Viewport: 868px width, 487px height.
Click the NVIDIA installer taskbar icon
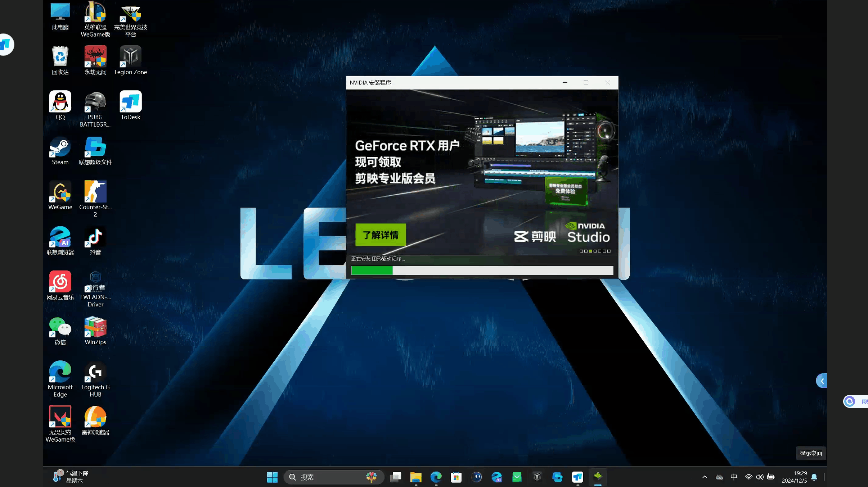click(598, 477)
